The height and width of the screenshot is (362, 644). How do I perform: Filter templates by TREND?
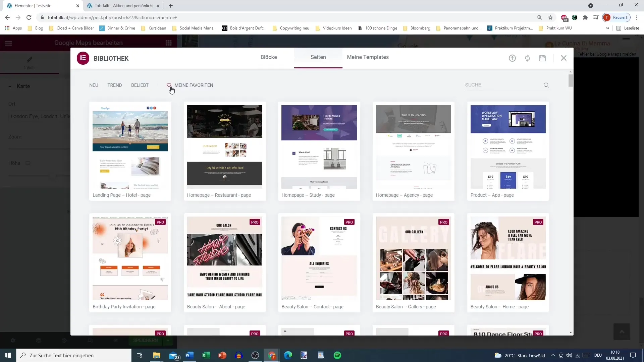pyautogui.click(x=114, y=85)
